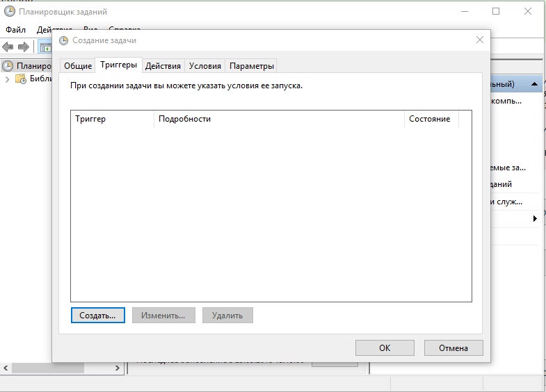The height and width of the screenshot is (392, 546).
Task: Open the Действия tab
Action: (163, 66)
